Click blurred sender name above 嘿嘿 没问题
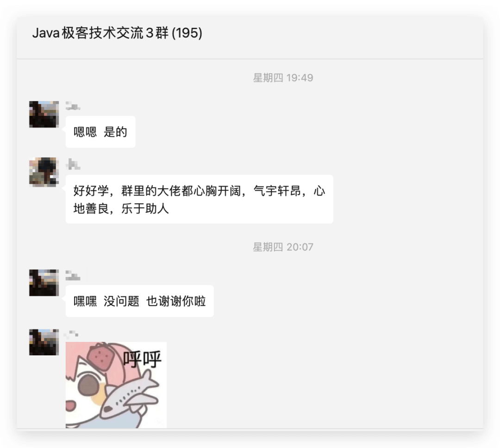The image size is (500, 448). 73,275
